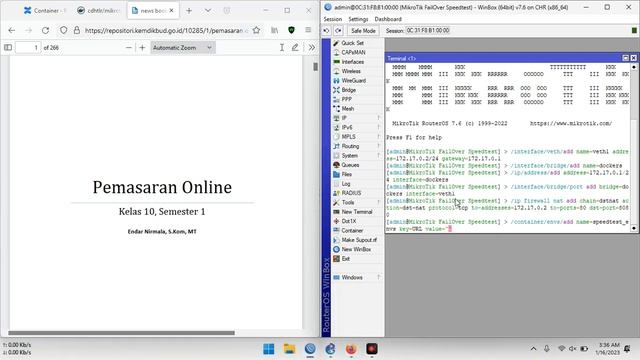
Task: Click the Session address field
Action: 428,31
